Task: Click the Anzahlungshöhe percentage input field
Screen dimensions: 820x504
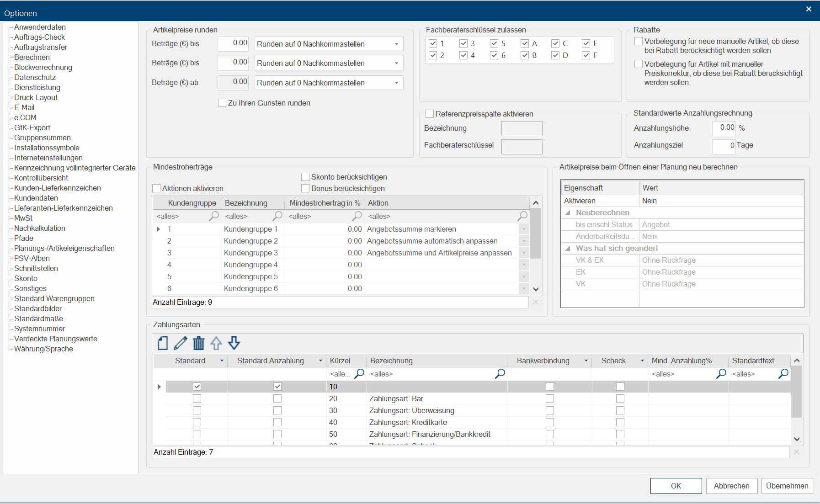Action: click(x=724, y=128)
